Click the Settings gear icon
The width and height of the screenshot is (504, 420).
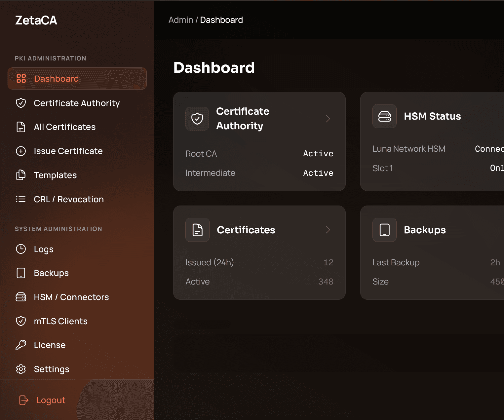click(21, 369)
